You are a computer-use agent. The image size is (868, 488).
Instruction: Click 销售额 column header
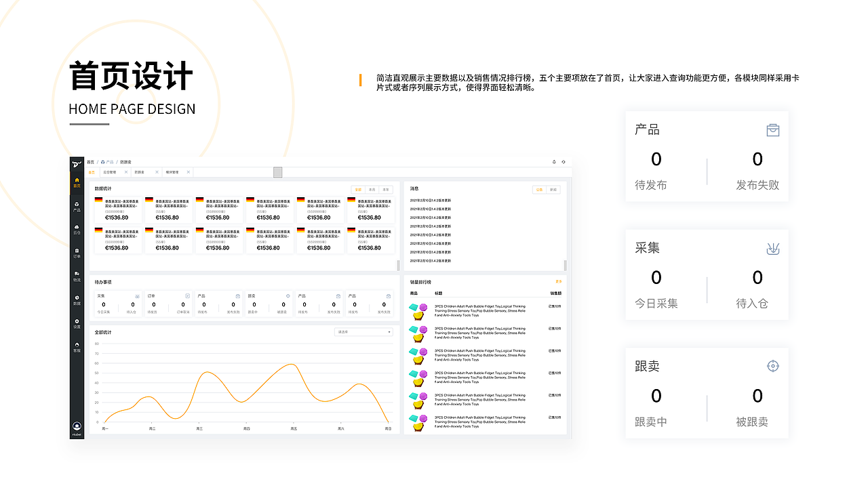pyautogui.click(x=556, y=293)
